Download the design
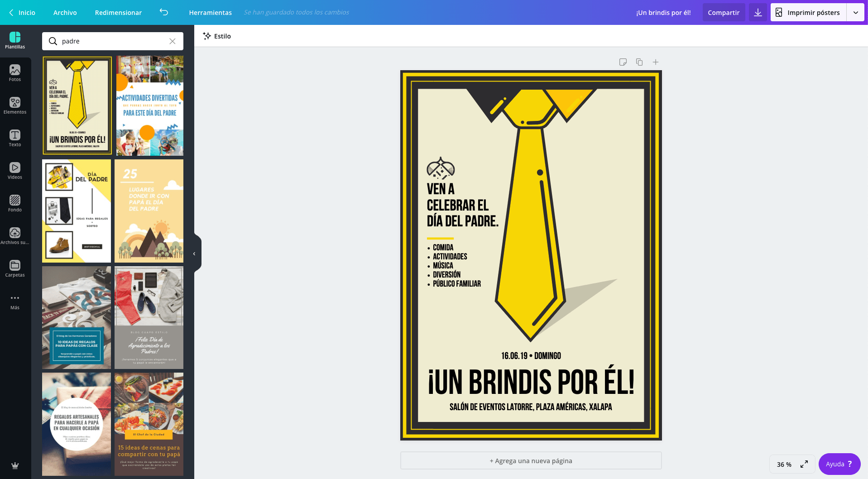 click(x=758, y=13)
